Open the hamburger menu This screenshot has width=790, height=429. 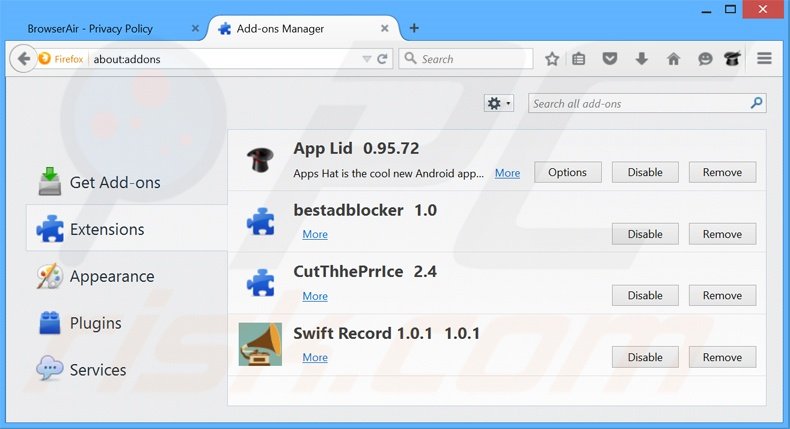764,58
